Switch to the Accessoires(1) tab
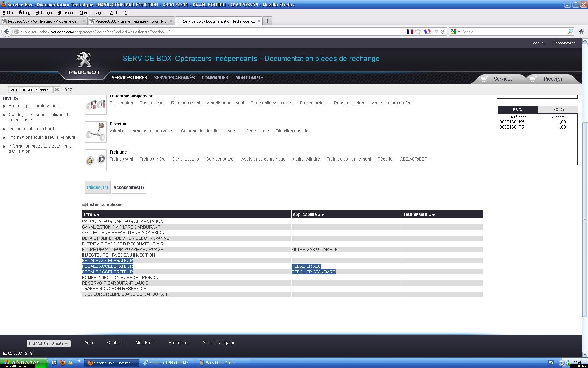This screenshot has width=588, height=368. point(129,188)
